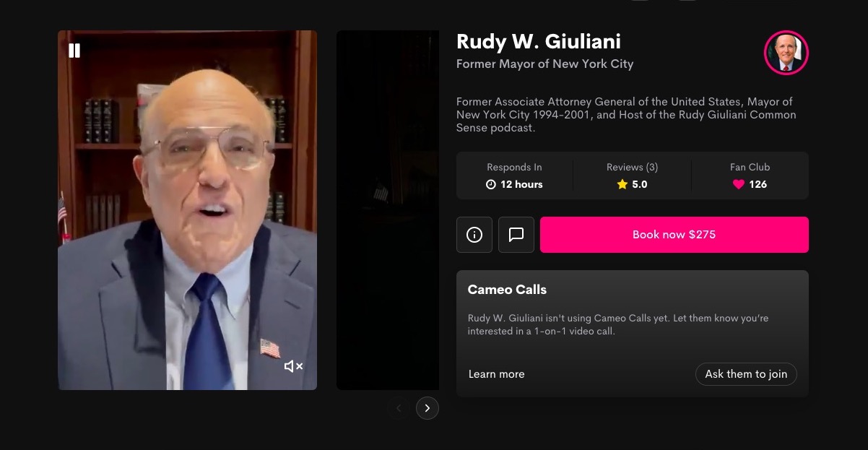Viewport: 868px width, 450px height.
Task: Follow the Learn more link
Action: click(497, 374)
